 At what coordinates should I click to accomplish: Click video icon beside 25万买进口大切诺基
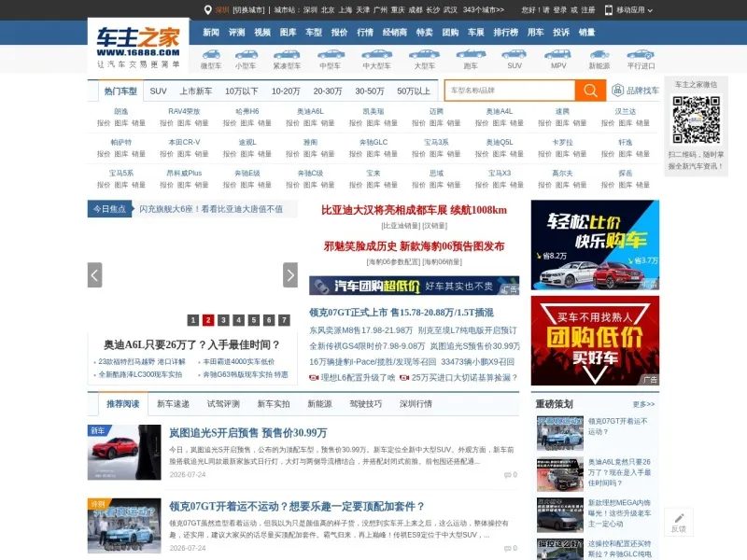[404, 378]
